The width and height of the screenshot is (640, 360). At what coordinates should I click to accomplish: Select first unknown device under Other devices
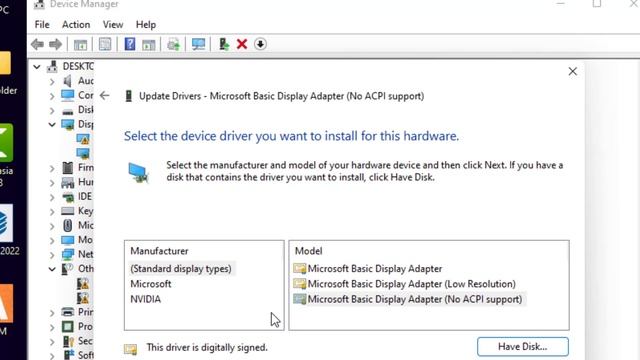(x=83, y=283)
